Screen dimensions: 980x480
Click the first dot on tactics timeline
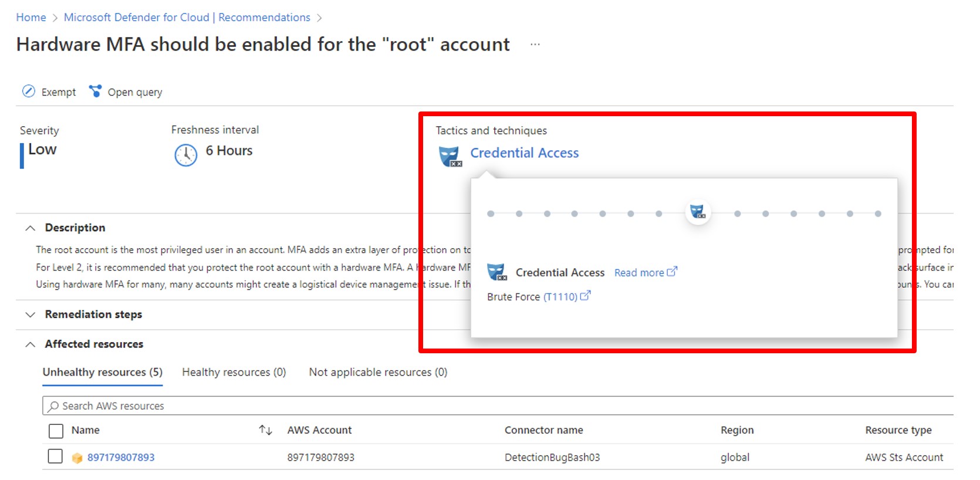pos(491,214)
